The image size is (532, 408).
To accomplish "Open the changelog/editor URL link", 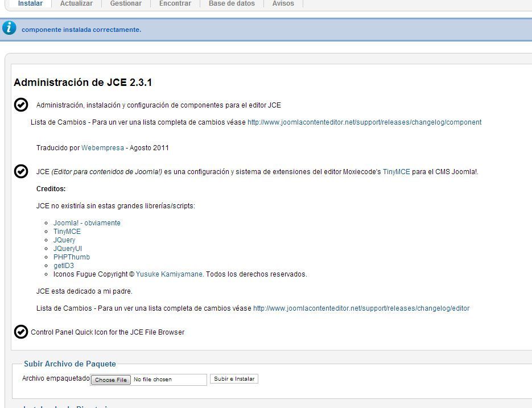I will coord(361,308).
